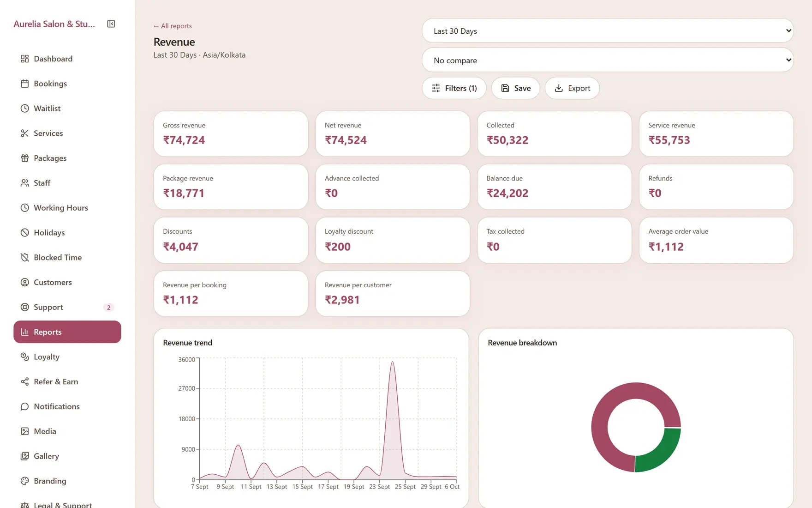Click the Holidays ban-circle icon
The width and height of the screenshot is (812, 508).
pyautogui.click(x=24, y=233)
